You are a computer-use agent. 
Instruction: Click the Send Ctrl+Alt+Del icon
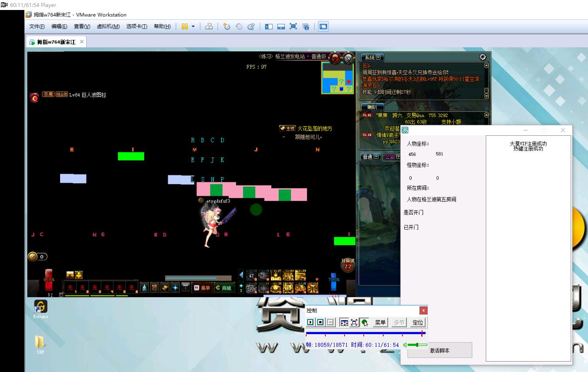click(209, 27)
